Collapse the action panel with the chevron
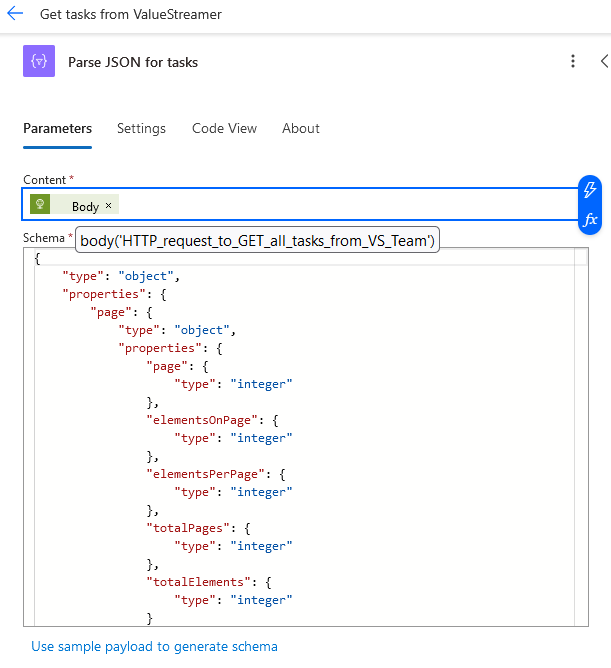The image size is (611, 668). tap(603, 62)
